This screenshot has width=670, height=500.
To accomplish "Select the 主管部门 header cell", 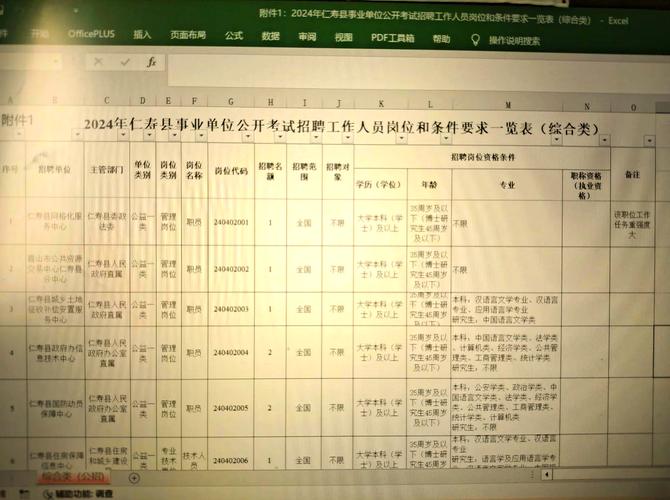I will 107,170.
